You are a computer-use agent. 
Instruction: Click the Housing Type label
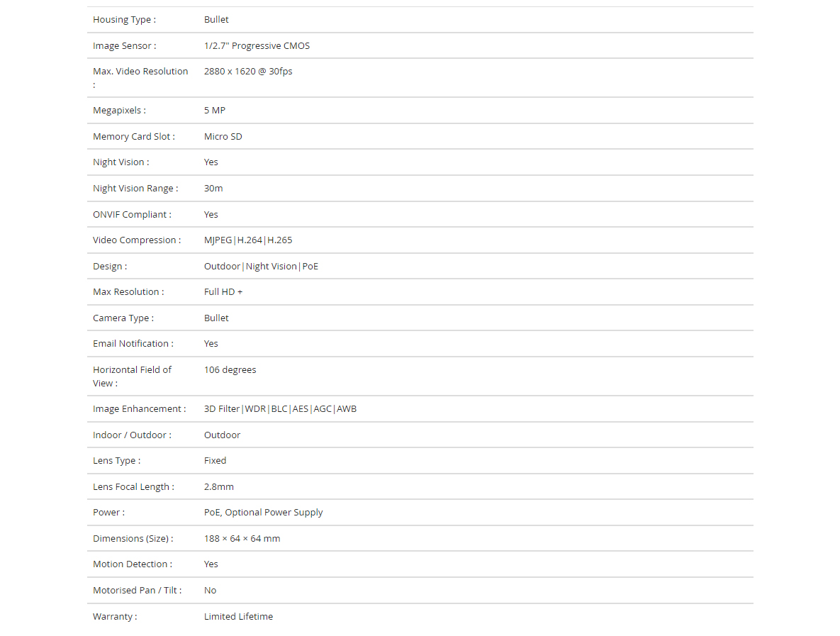click(124, 20)
